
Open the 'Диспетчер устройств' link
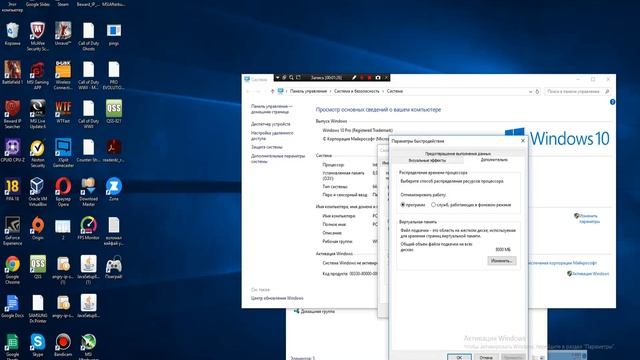(271, 124)
